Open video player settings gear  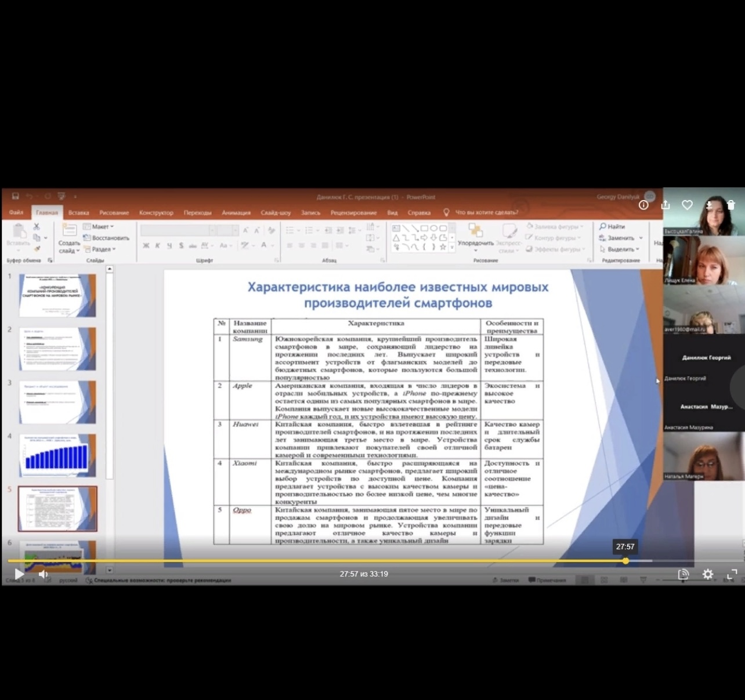(x=708, y=574)
